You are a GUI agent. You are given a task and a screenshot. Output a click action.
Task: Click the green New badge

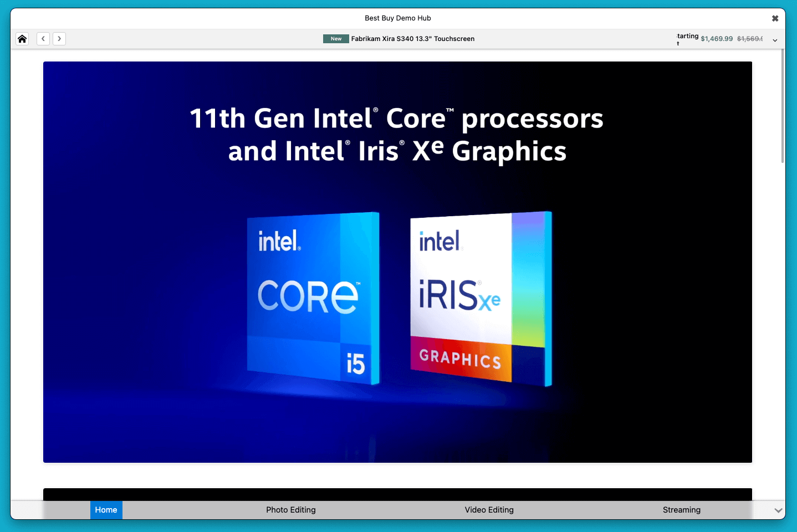click(336, 39)
